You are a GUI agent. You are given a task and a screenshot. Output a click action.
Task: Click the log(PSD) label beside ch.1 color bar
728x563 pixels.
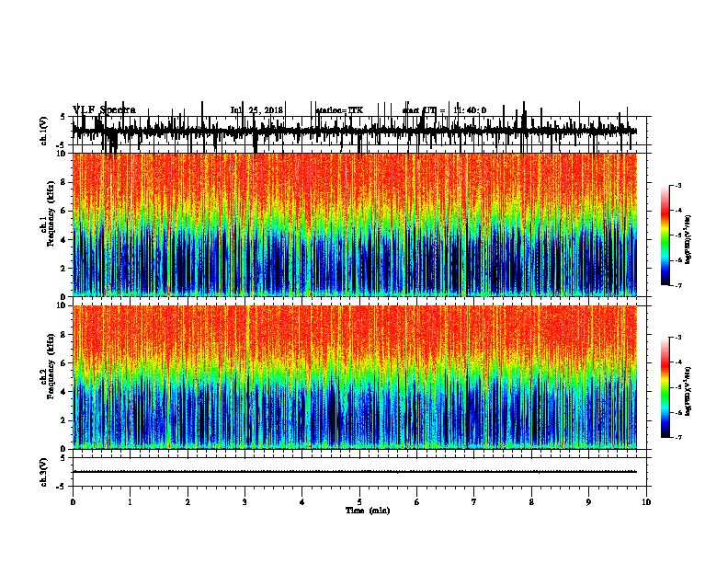pos(688,239)
